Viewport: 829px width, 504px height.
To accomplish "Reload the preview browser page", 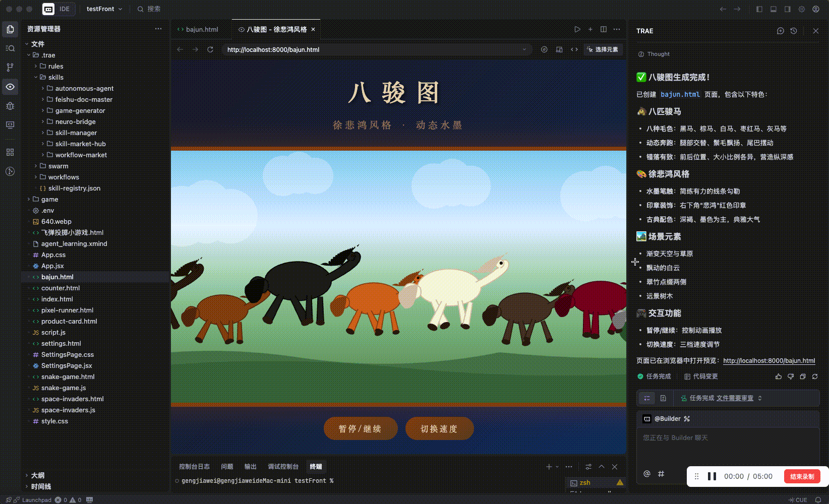I will [x=210, y=49].
